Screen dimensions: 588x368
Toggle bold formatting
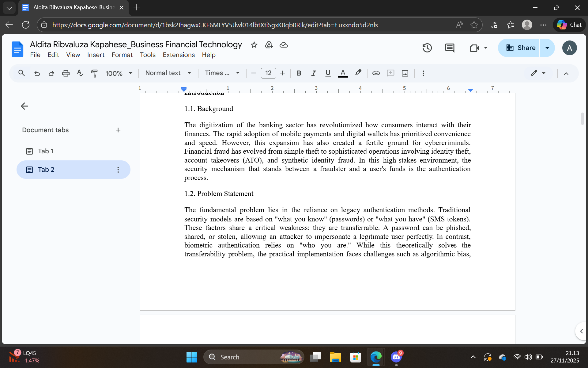coord(299,73)
